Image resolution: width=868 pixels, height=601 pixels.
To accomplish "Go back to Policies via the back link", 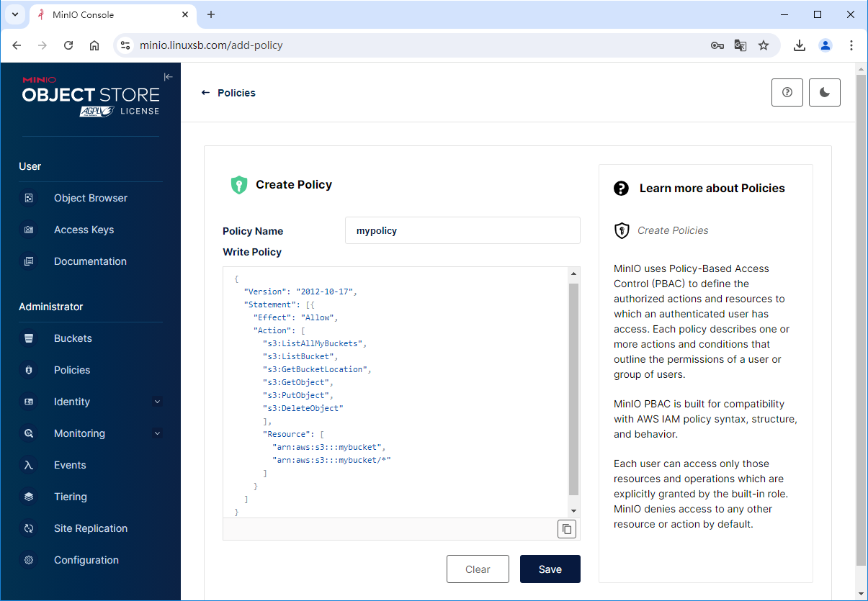I will coord(228,93).
